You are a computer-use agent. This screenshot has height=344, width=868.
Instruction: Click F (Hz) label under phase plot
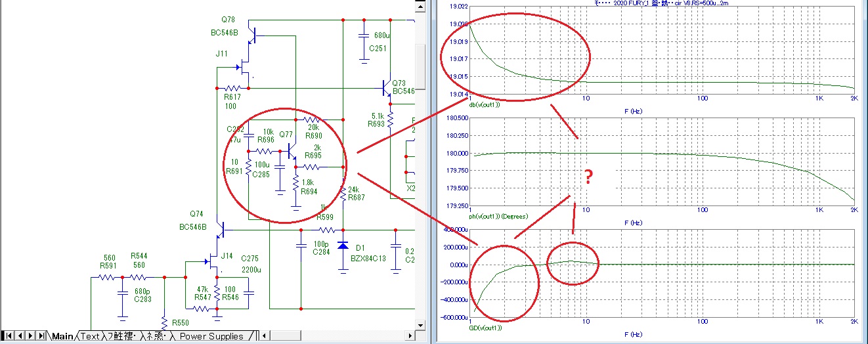[x=635, y=223]
